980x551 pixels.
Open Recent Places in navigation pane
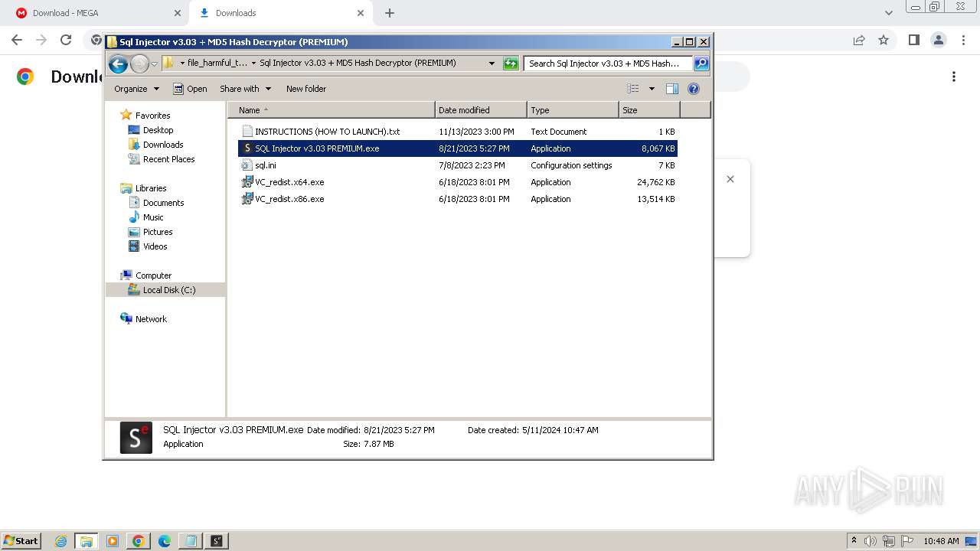(168, 159)
